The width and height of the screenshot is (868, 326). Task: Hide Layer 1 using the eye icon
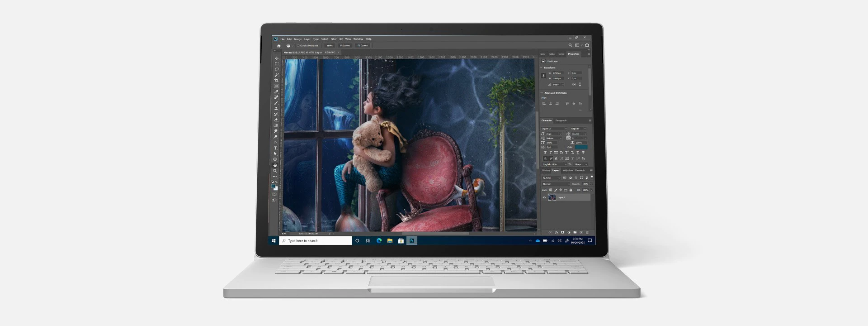(544, 197)
